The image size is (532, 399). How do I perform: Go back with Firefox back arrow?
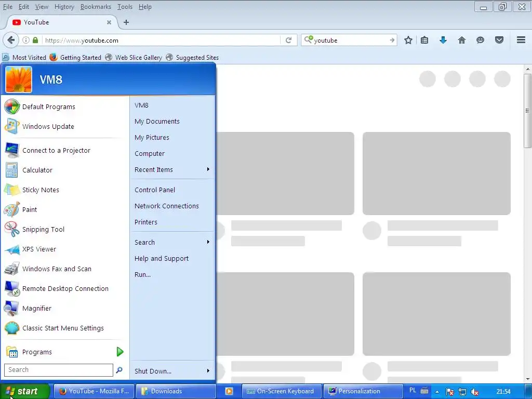tap(11, 40)
